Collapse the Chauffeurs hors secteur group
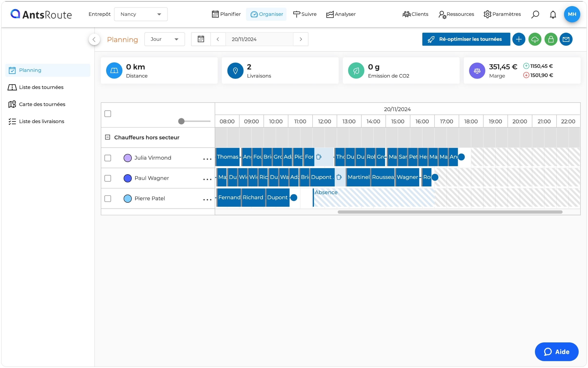 tap(108, 137)
